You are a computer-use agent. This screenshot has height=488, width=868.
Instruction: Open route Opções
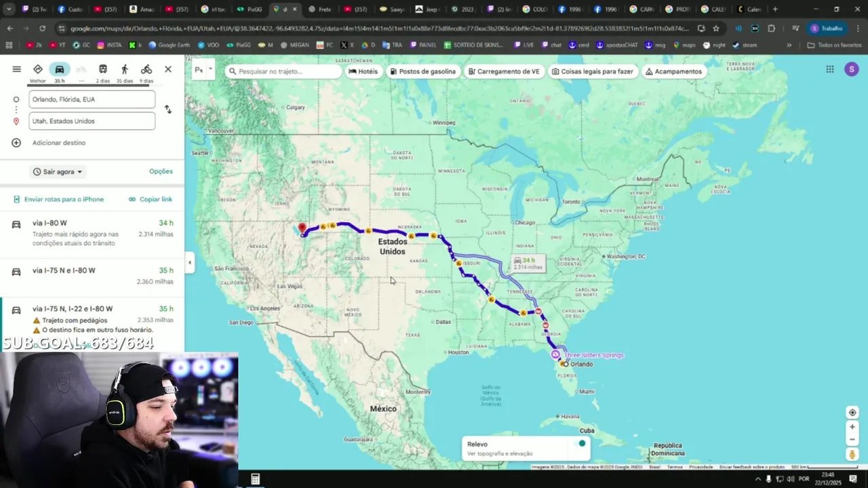(x=161, y=171)
